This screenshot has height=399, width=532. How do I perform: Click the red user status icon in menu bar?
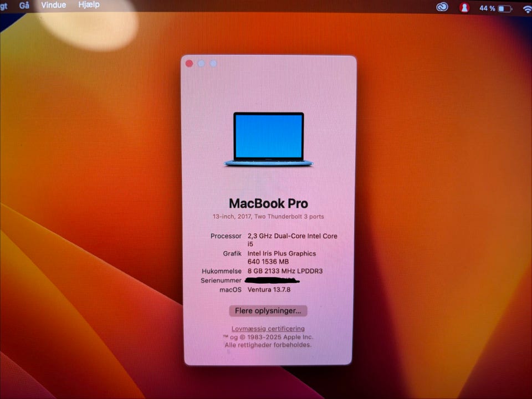(x=464, y=8)
